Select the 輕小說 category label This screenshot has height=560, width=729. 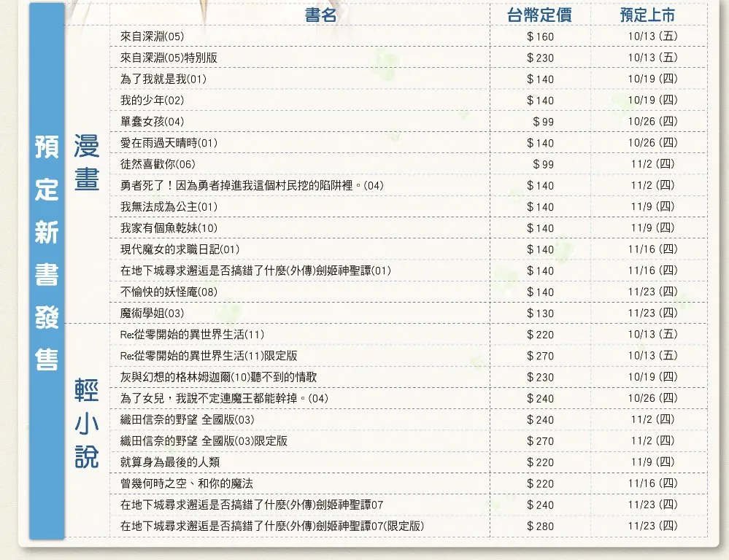click(87, 423)
